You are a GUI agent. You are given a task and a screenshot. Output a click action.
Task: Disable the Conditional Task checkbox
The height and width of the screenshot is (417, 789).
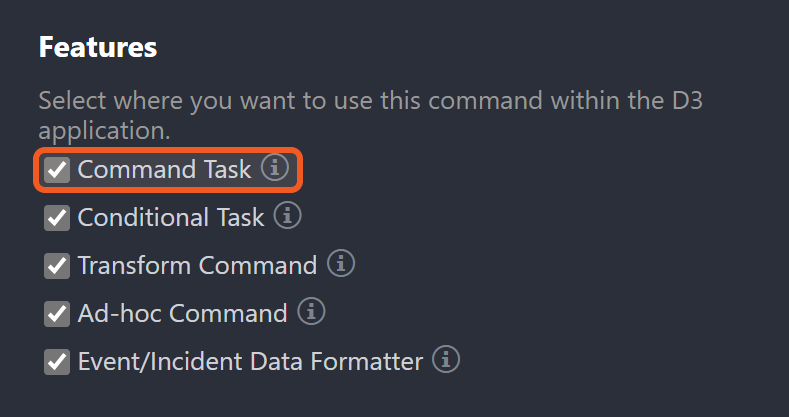[x=57, y=218]
